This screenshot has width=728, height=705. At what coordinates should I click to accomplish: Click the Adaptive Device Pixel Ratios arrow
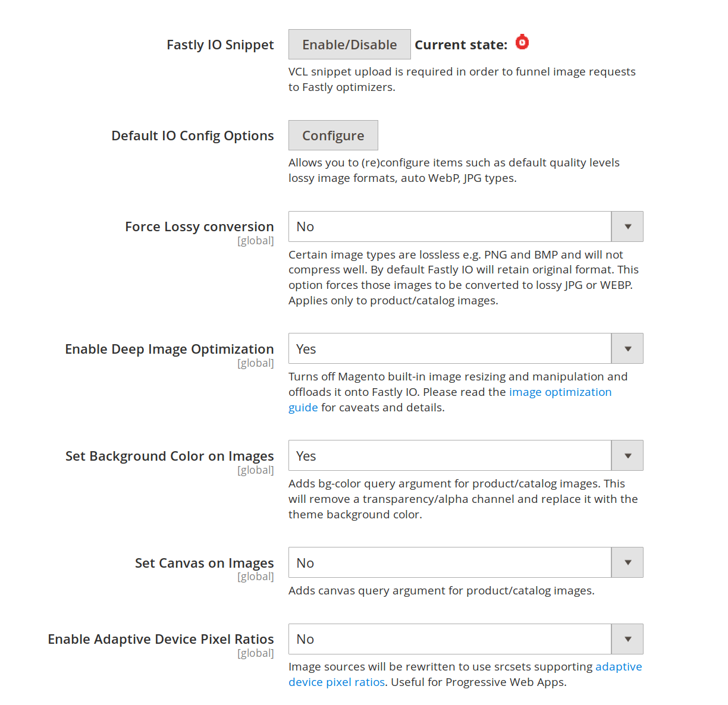coord(627,639)
